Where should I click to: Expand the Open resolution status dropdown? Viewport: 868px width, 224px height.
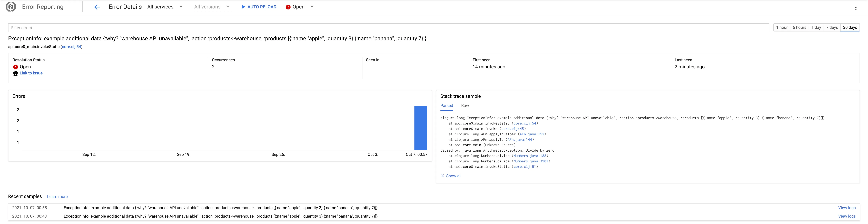(x=300, y=7)
